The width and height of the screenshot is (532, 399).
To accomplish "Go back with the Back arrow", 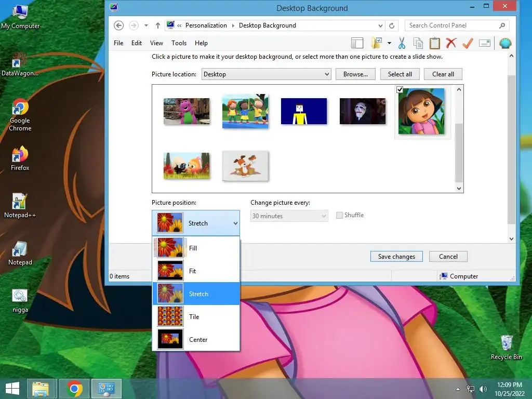I will point(119,25).
